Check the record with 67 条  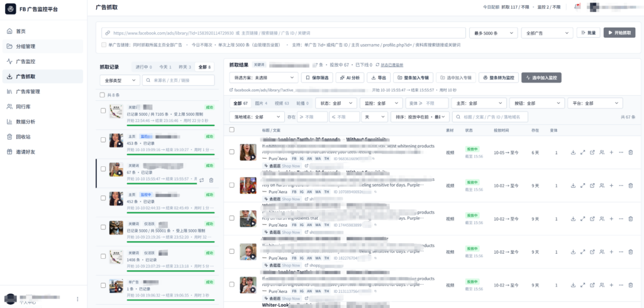coord(103,169)
